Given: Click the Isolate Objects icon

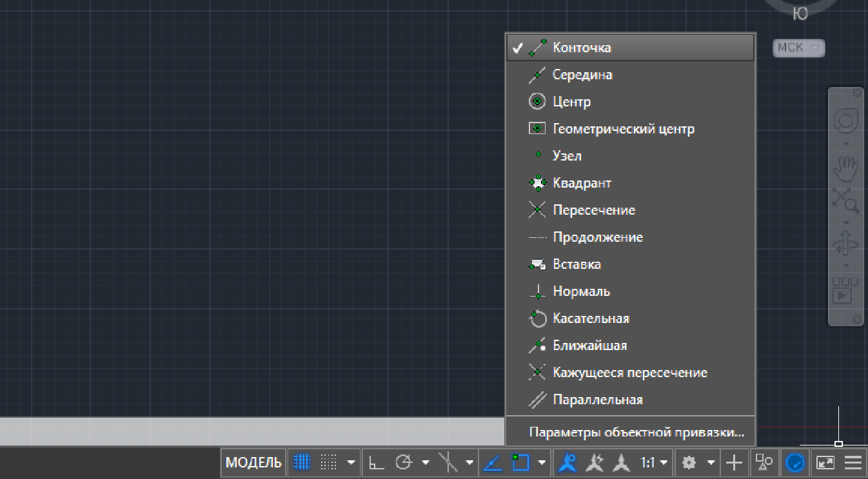Looking at the screenshot, I should coord(764,462).
